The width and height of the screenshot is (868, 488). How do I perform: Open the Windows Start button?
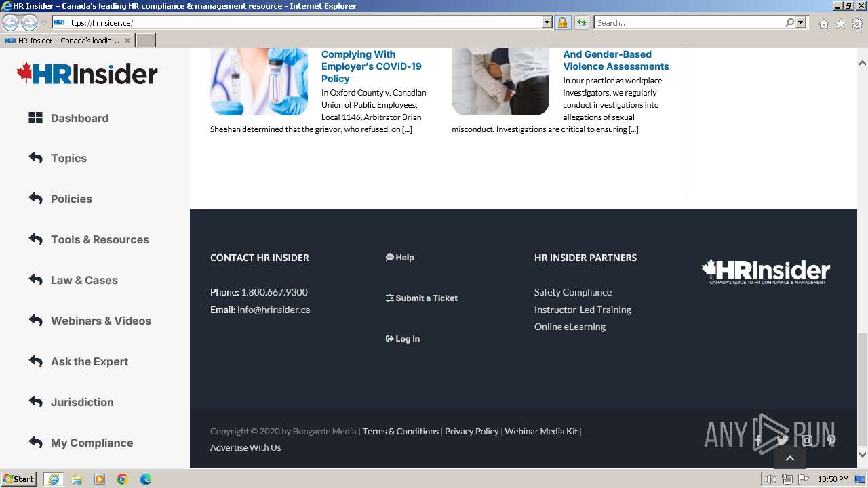click(x=19, y=479)
